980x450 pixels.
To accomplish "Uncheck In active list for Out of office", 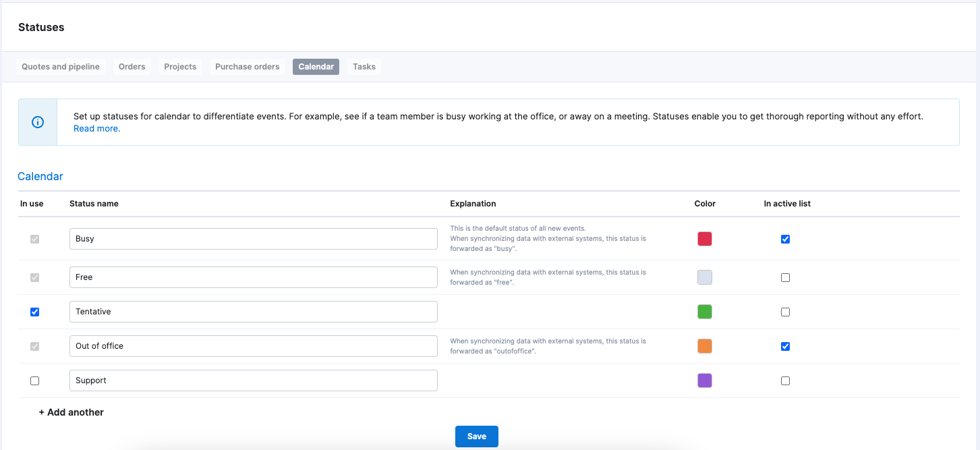I will pyautogui.click(x=785, y=346).
